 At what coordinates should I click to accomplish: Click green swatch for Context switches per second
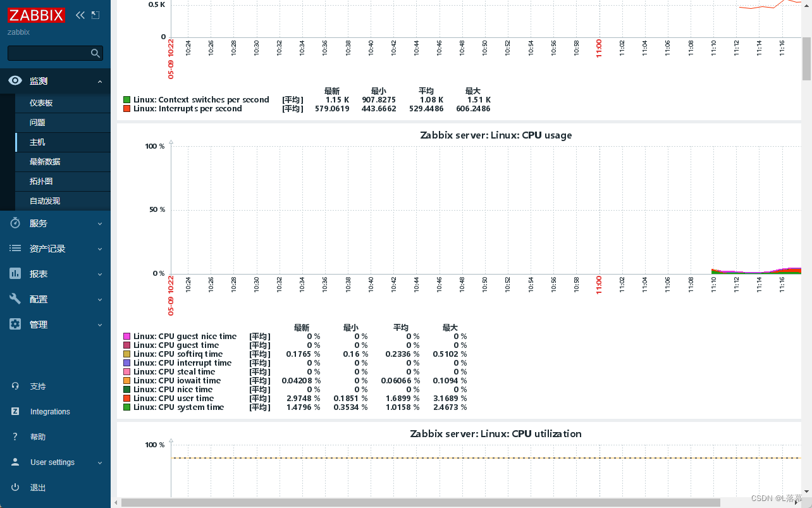click(x=127, y=99)
